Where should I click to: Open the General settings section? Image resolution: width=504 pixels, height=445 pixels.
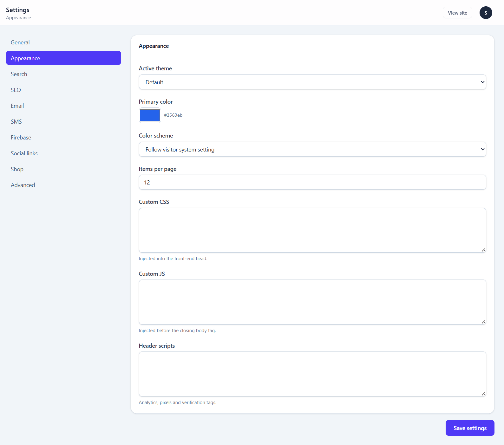63,42
